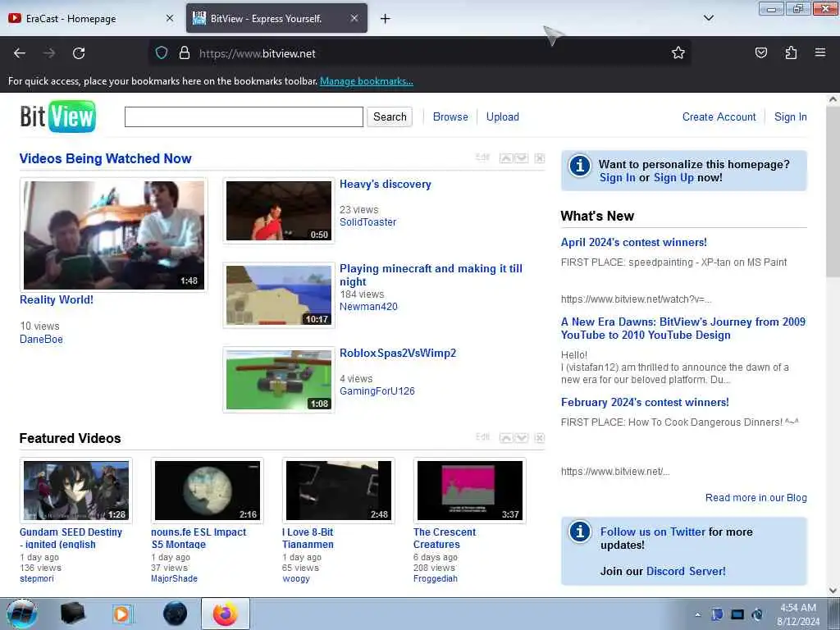840x630 pixels.
Task: Open RobloxSpas2VsWimp2 thumbnail
Action: click(x=279, y=380)
